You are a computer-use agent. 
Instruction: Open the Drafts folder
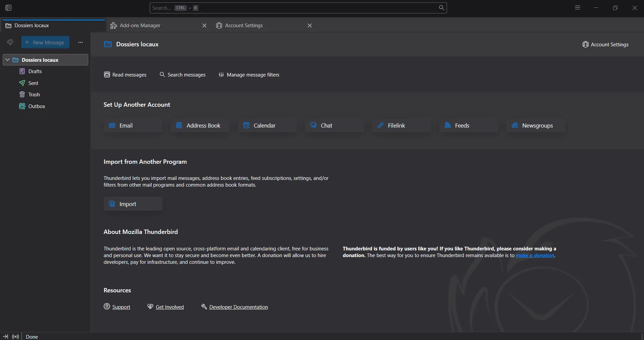coord(35,71)
